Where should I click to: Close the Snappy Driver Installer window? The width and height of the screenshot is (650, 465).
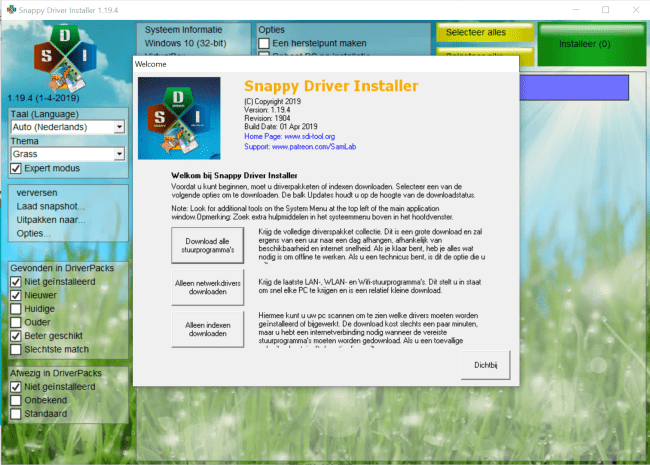[x=636, y=10]
